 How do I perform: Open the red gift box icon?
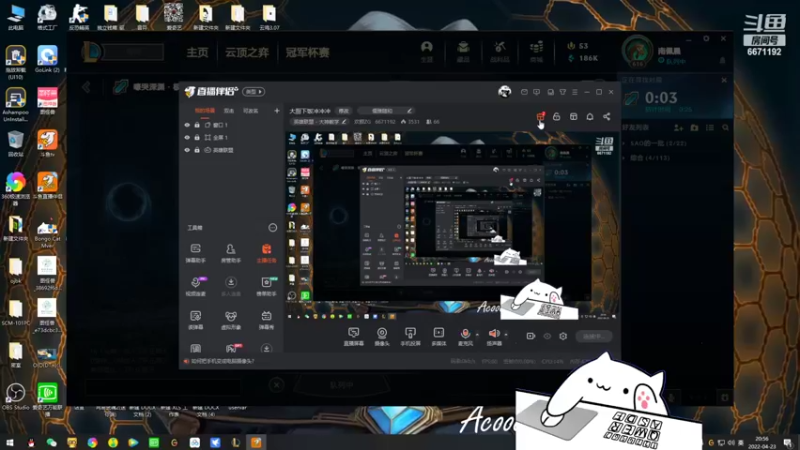point(540,117)
